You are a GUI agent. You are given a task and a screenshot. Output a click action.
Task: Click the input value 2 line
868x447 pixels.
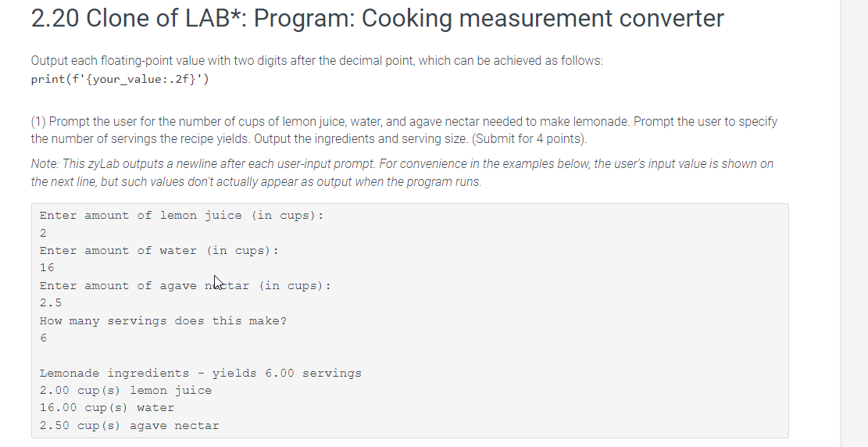43,233
